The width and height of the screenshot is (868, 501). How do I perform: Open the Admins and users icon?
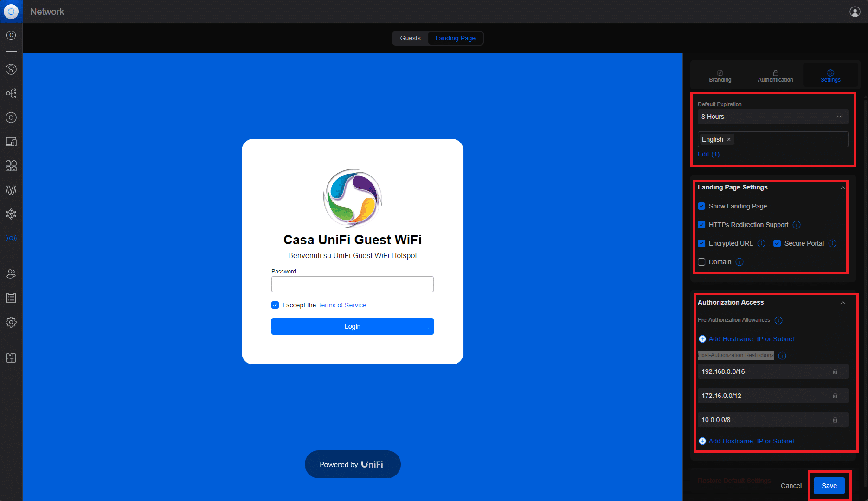(11, 274)
